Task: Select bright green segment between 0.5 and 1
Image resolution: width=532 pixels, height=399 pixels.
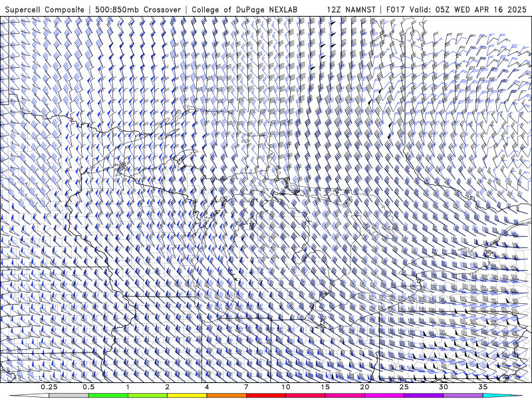Action: (108, 396)
